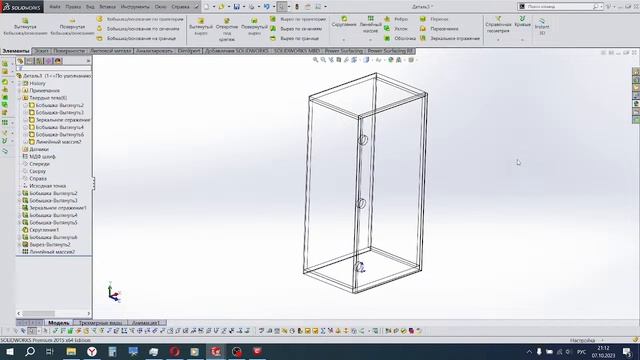Select the Оболочка tool
The image size is (640, 360).
(400, 38)
